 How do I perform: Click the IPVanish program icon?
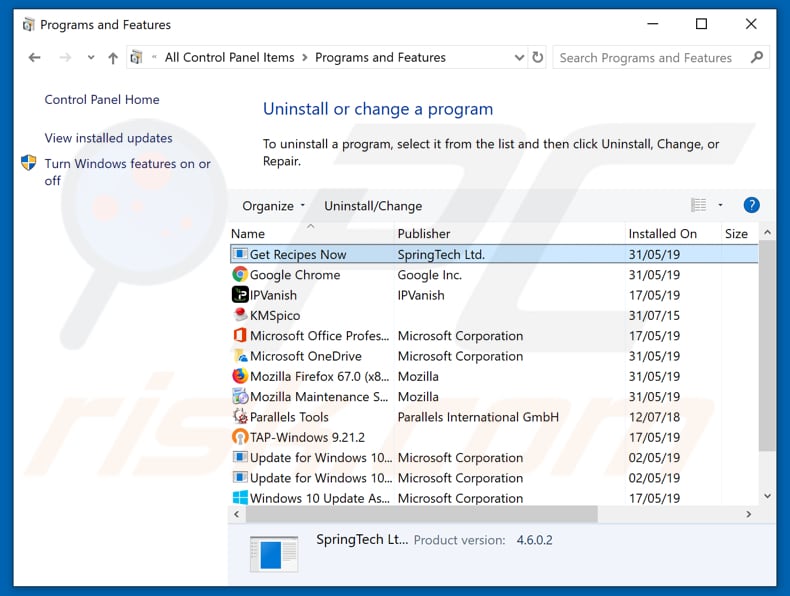click(x=240, y=295)
